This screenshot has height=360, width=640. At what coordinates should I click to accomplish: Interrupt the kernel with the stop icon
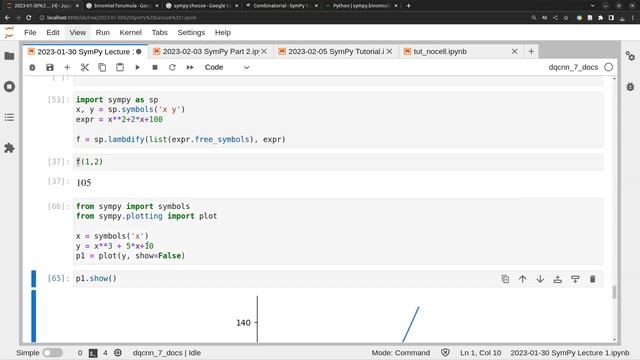pos(155,67)
